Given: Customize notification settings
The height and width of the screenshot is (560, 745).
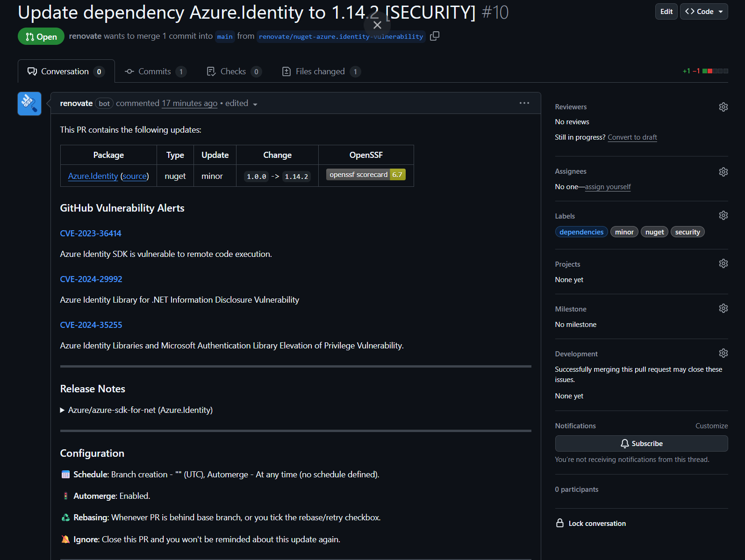Looking at the screenshot, I should coord(711,426).
